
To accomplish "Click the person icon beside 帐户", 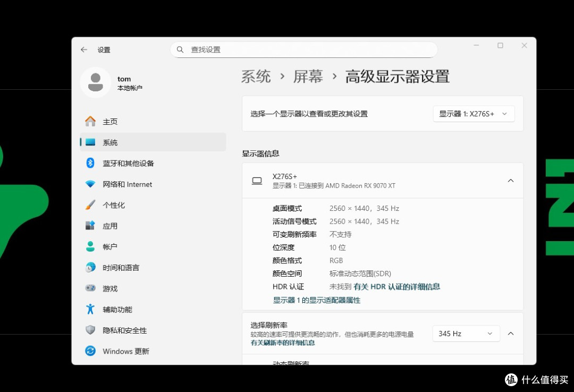I will coord(90,246).
